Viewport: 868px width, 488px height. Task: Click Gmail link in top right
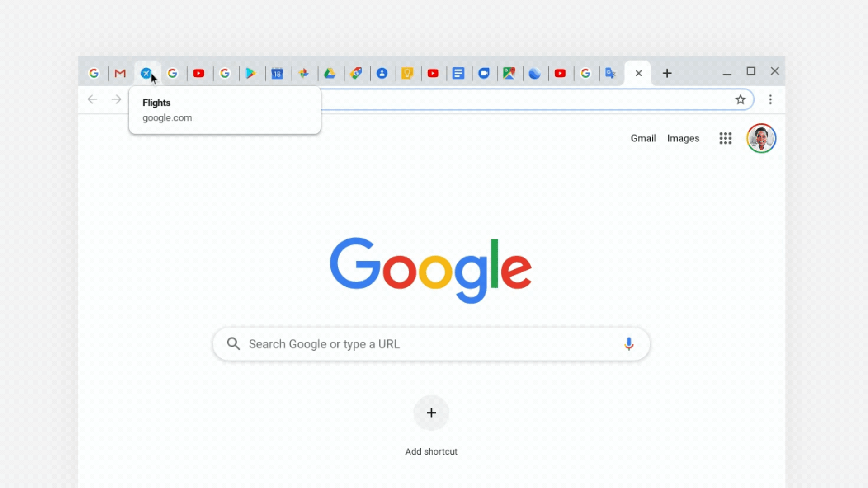(643, 138)
